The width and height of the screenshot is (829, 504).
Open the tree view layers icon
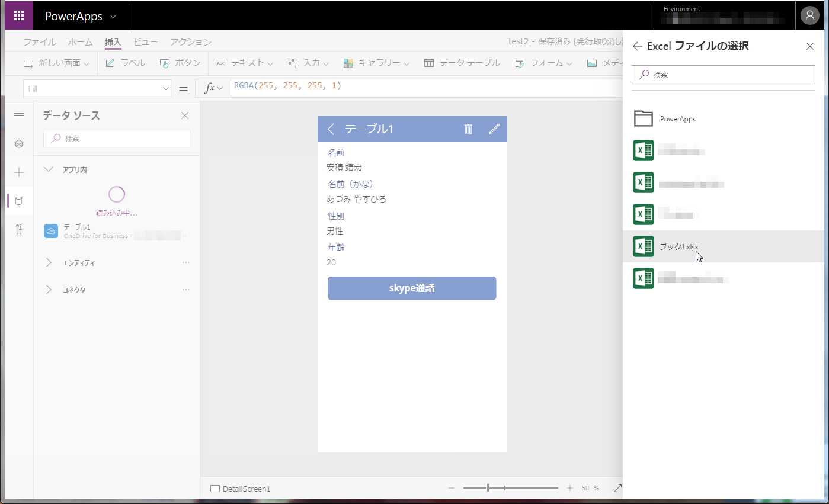click(x=19, y=144)
